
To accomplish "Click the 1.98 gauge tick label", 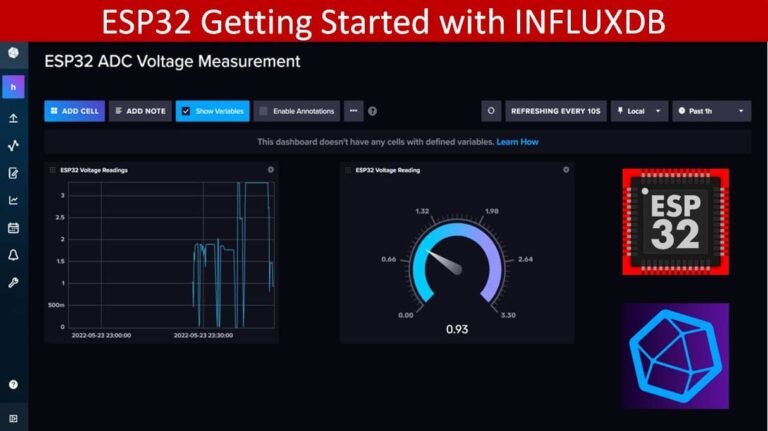I will (x=491, y=211).
